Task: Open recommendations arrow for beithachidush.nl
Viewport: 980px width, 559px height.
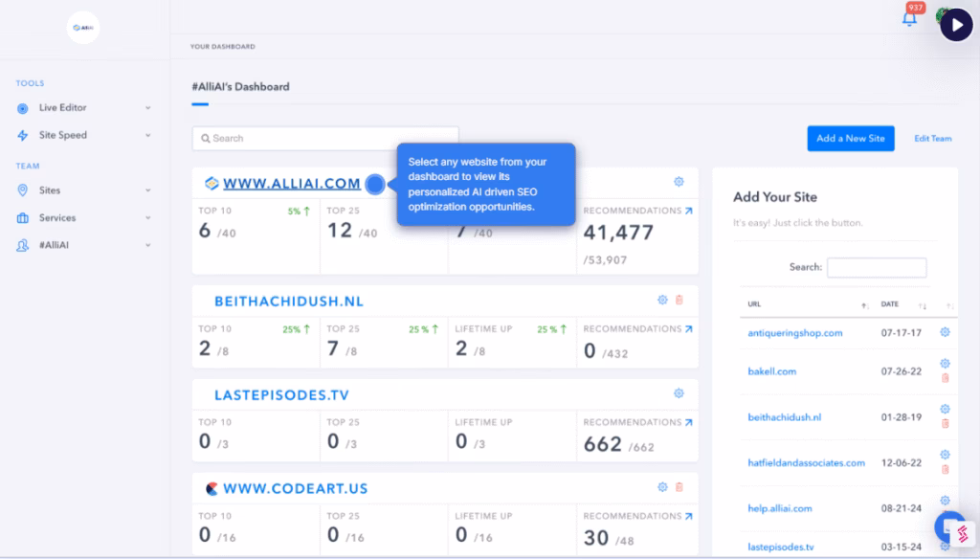Action: click(688, 329)
